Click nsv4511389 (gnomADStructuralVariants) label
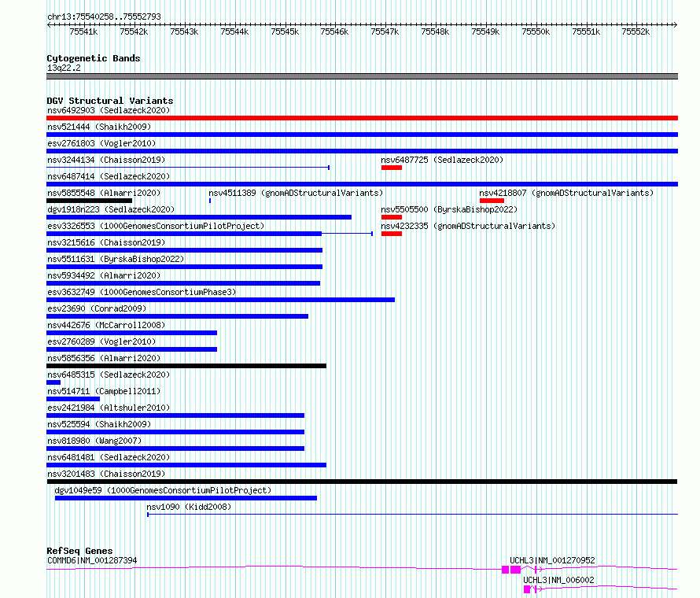 [296, 193]
